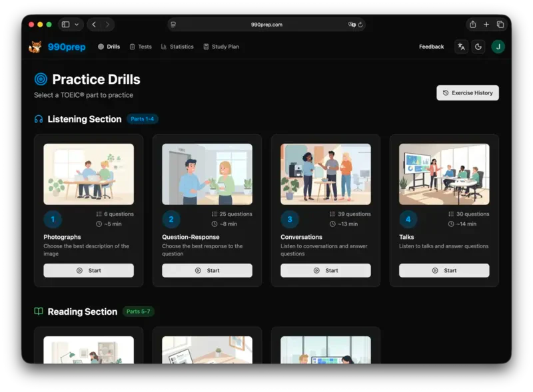The height and width of the screenshot is (392, 533).
Task: Click the 990prep.com address field
Action: (x=266, y=25)
